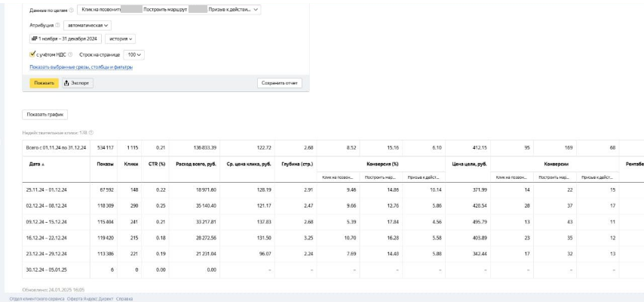Click the help icon beside Атрибуция
Image resolution: width=644 pixels, height=302 pixels.
(57, 25)
